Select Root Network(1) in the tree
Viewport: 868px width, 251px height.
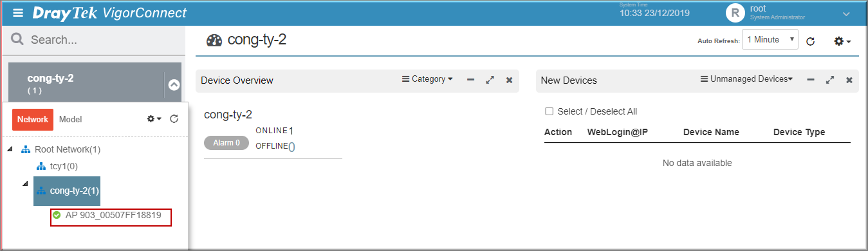pyautogui.click(x=68, y=149)
